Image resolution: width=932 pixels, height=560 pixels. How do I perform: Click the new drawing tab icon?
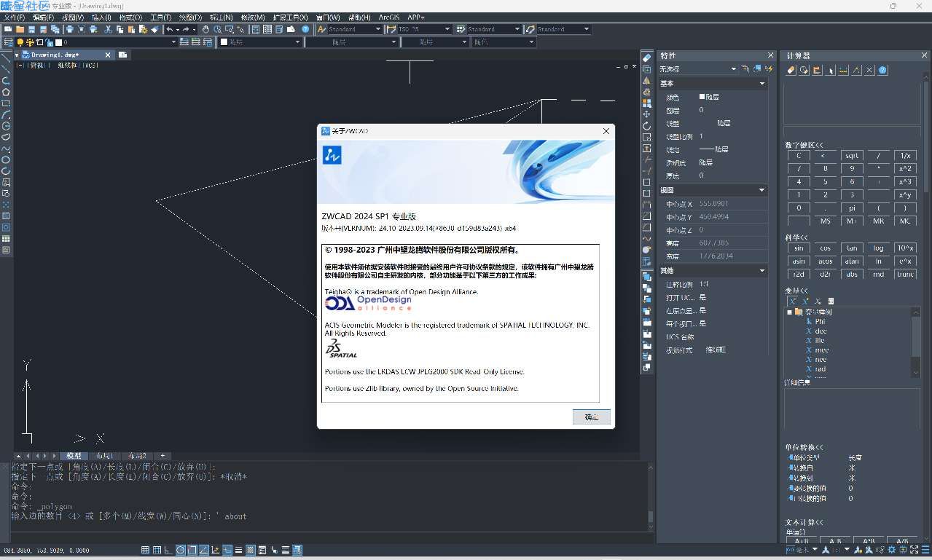click(x=122, y=55)
